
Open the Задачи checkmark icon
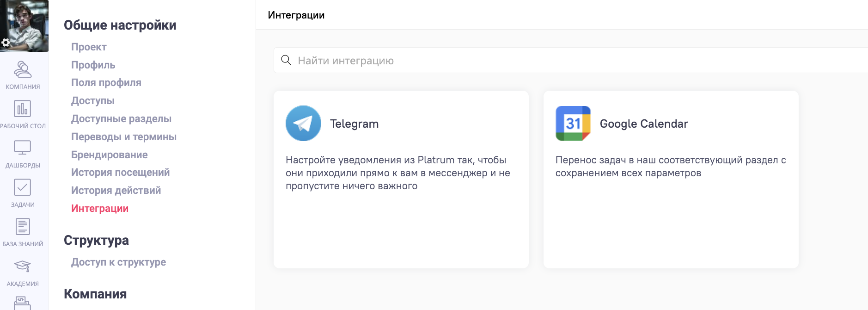[x=23, y=187]
